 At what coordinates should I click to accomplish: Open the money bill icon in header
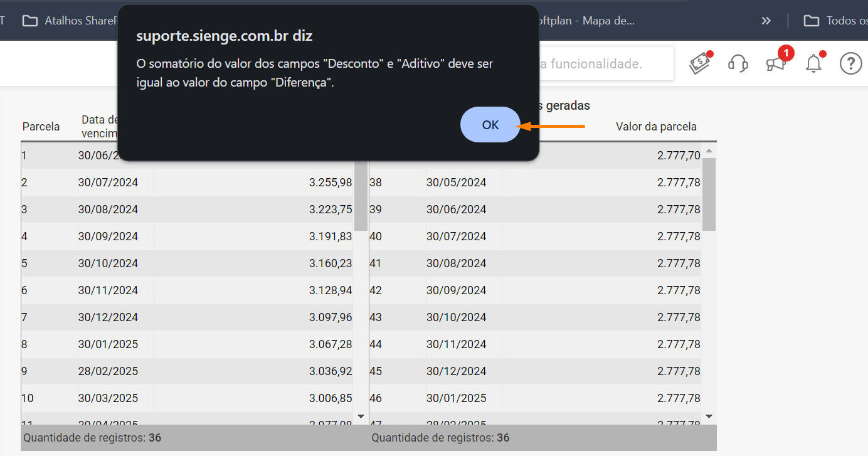point(701,63)
